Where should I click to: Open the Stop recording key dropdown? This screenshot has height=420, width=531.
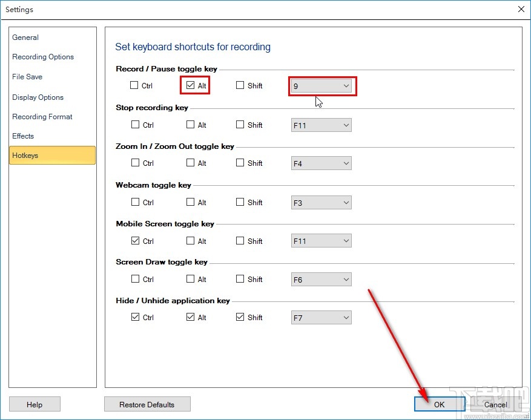click(321, 125)
